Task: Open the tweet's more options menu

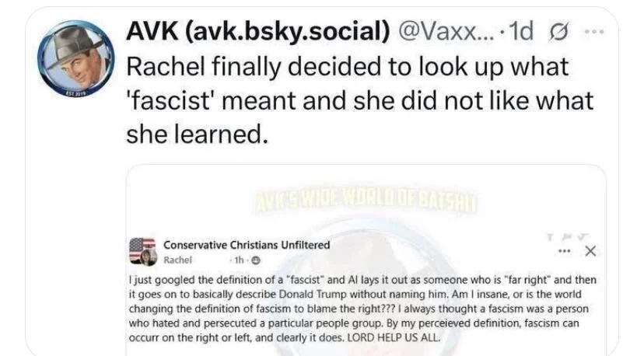Action: 594,30
